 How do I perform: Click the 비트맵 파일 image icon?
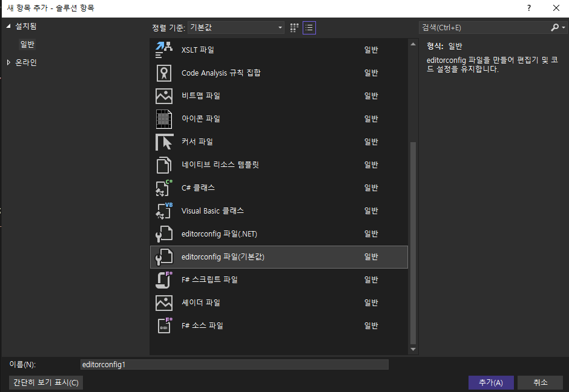tap(164, 96)
